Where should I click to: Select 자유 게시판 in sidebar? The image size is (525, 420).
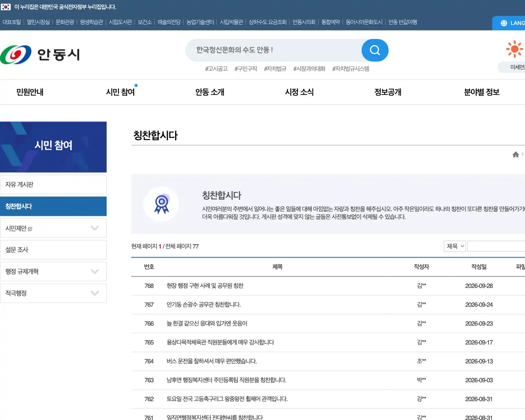tap(53, 185)
